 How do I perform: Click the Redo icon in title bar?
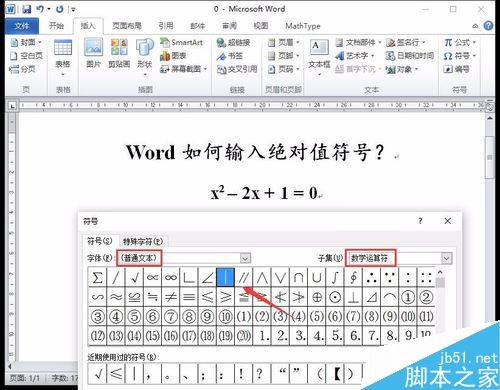60,9
